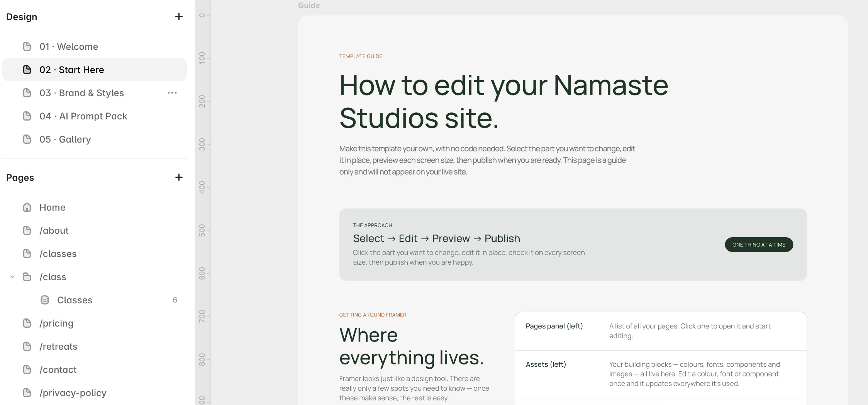Viewport: 868px width, 405px height.
Task: Select the GETTING AROUND FRAMER label
Action: click(x=373, y=315)
